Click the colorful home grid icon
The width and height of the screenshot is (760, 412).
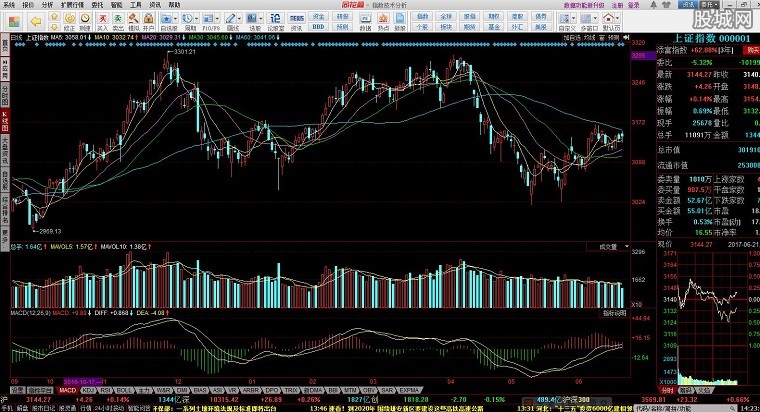(x=14, y=21)
